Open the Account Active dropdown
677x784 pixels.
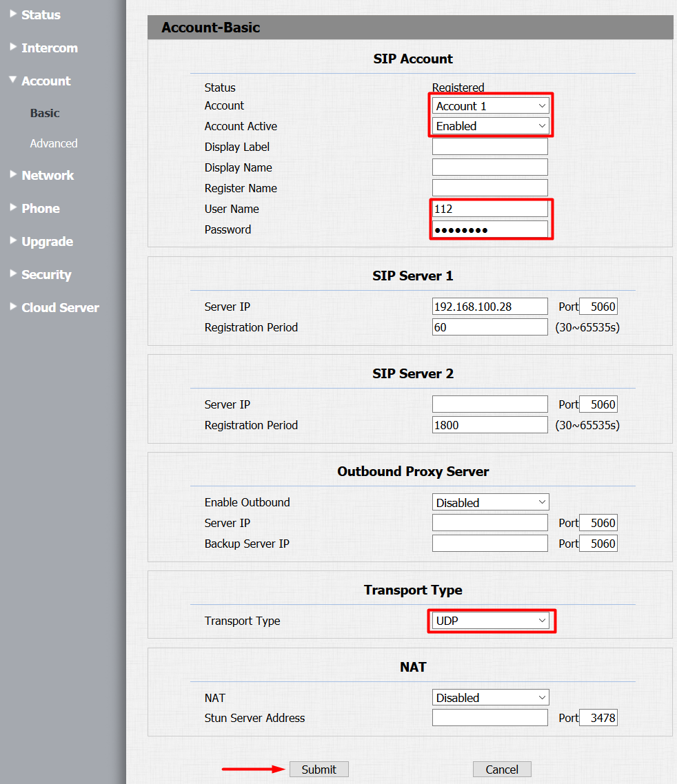click(489, 125)
